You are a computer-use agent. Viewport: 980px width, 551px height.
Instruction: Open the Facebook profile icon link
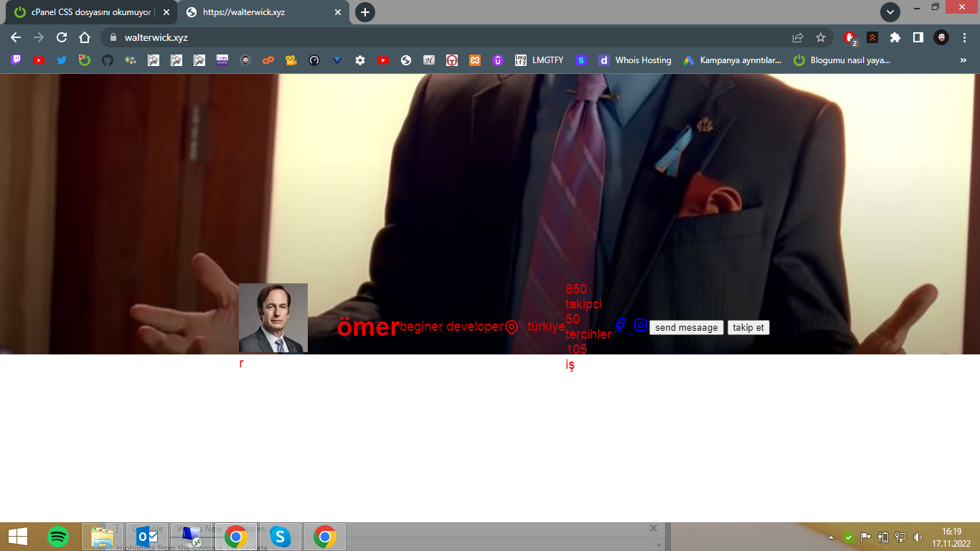[x=621, y=326]
